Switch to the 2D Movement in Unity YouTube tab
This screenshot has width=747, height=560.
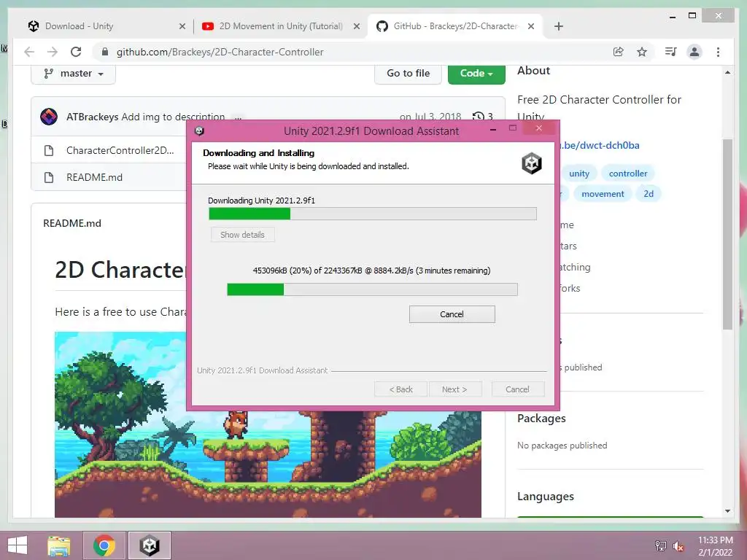coord(281,26)
